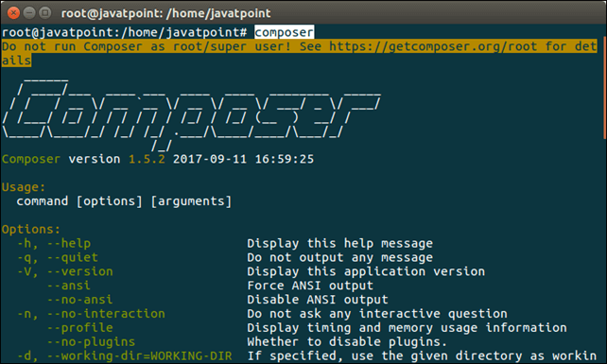Close the terminal window with red button
The width and height of the screenshot is (607, 364).
[x=13, y=13]
